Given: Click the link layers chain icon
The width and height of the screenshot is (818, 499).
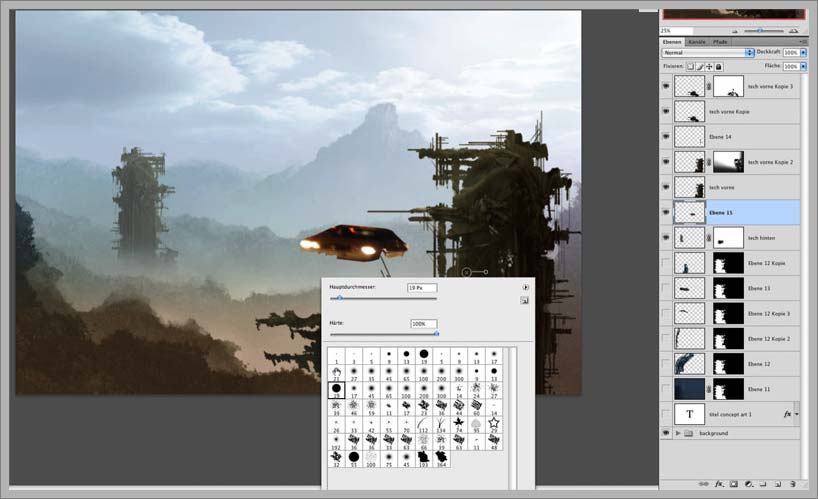Looking at the screenshot, I should 702,483.
